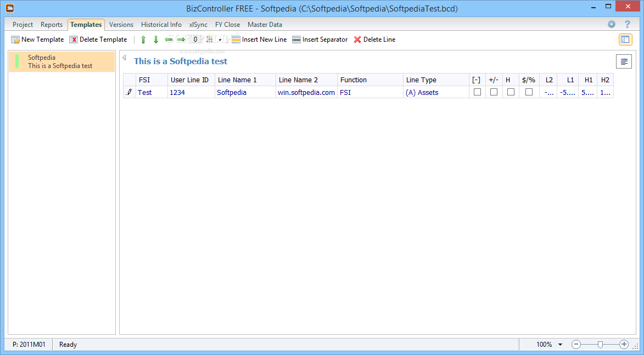644x355 pixels.
Task: Click the 'This is a Softpedia test' heading
Action: click(180, 61)
